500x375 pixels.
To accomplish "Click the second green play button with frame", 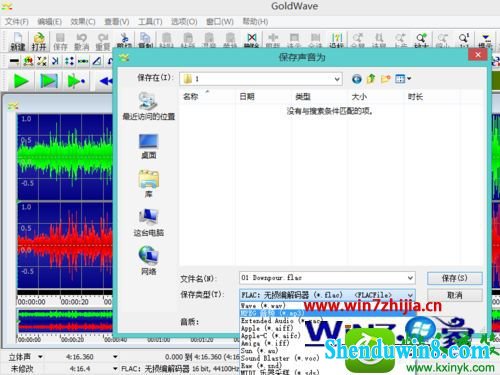I will click(49, 81).
